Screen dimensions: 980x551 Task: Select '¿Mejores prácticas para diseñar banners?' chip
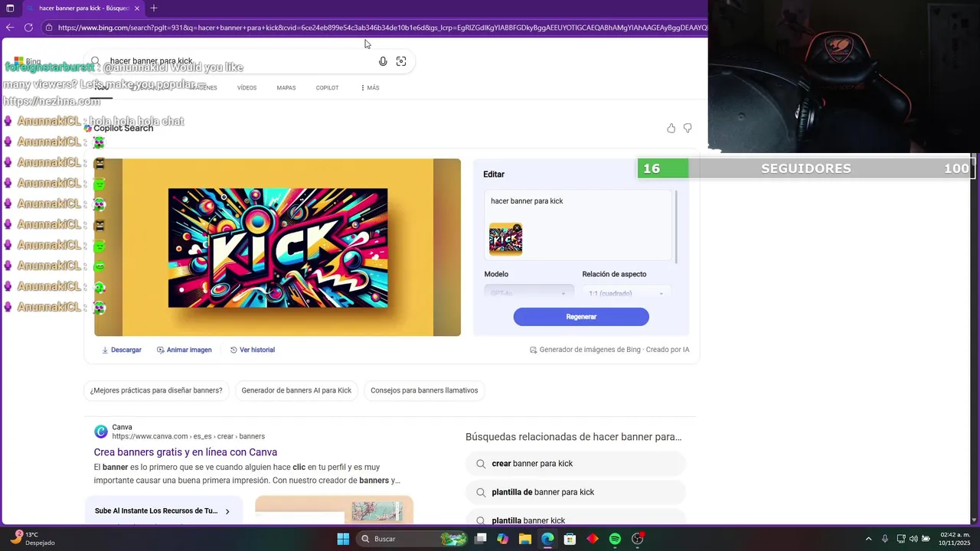tap(156, 390)
